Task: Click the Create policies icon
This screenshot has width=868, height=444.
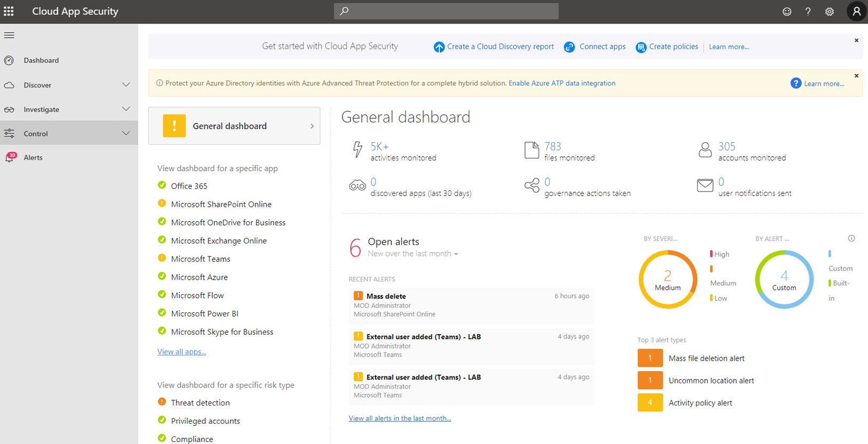Action: tap(641, 47)
